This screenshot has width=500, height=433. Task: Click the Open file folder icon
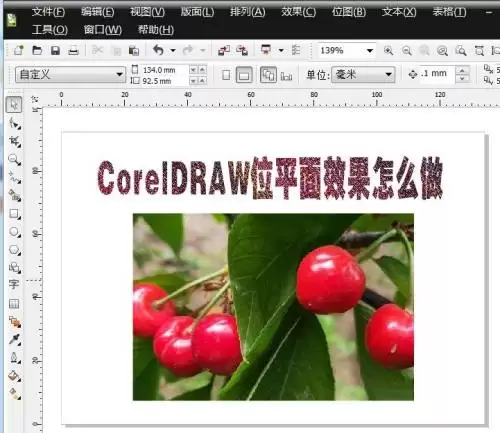tap(37, 51)
